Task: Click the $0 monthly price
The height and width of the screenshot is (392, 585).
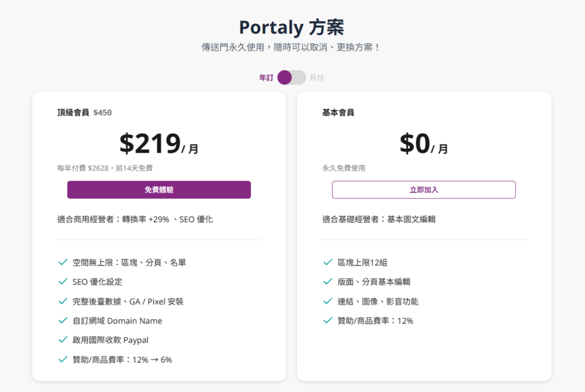Action: [424, 143]
